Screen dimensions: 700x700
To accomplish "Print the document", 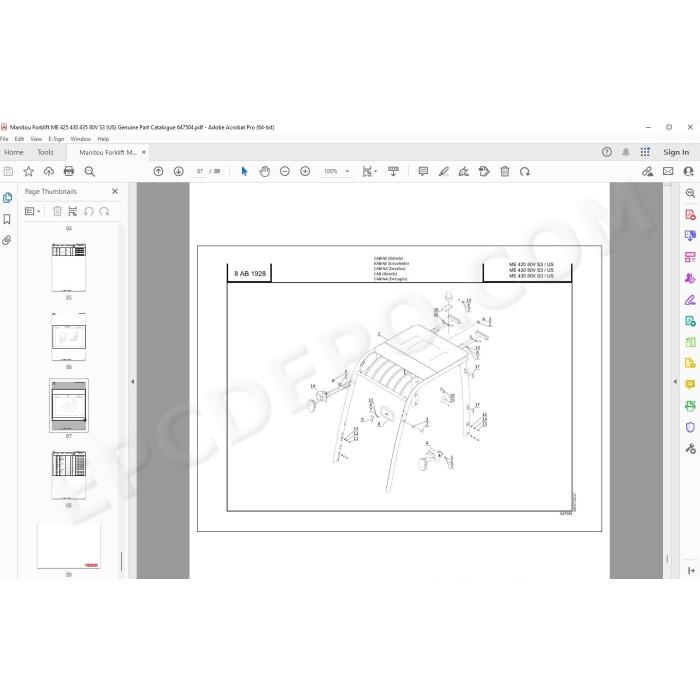I will [x=69, y=171].
